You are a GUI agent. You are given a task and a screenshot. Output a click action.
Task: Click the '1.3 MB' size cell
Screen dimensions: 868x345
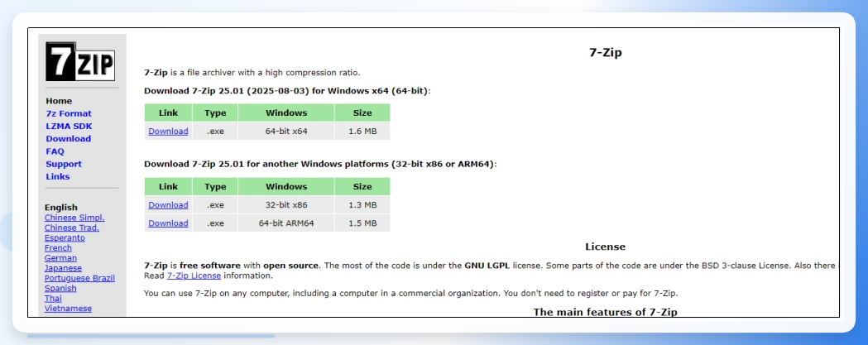point(362,205)
